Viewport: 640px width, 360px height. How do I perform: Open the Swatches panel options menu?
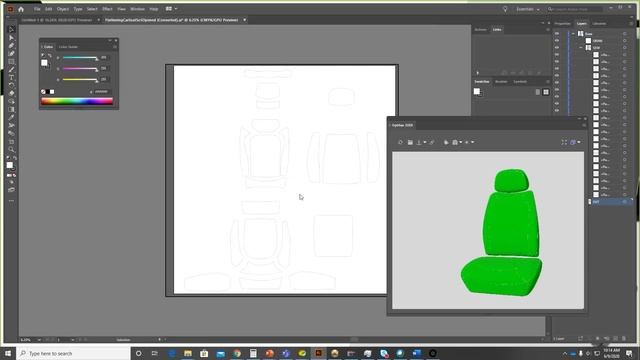point(548,82)
